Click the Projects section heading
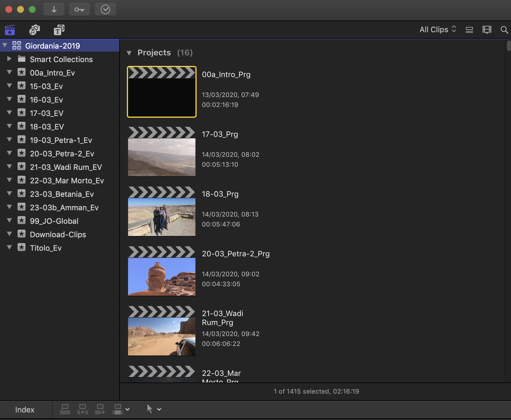The image size is (511, 420). click(154, 53)
